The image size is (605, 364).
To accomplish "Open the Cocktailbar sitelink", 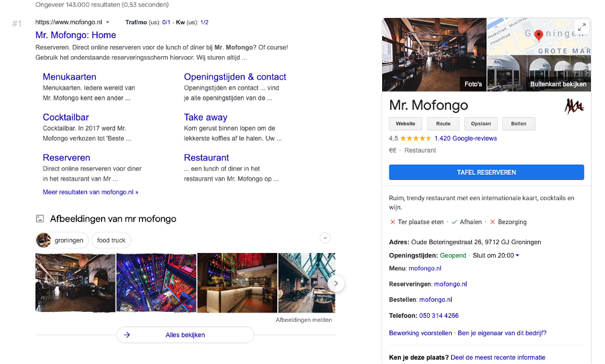I will [x=66, y=117].
